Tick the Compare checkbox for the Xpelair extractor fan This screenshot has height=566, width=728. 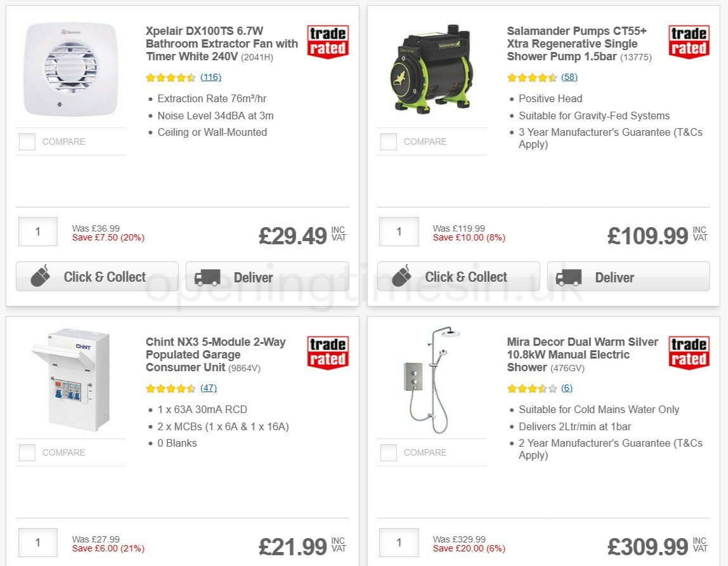coord(27,141)
